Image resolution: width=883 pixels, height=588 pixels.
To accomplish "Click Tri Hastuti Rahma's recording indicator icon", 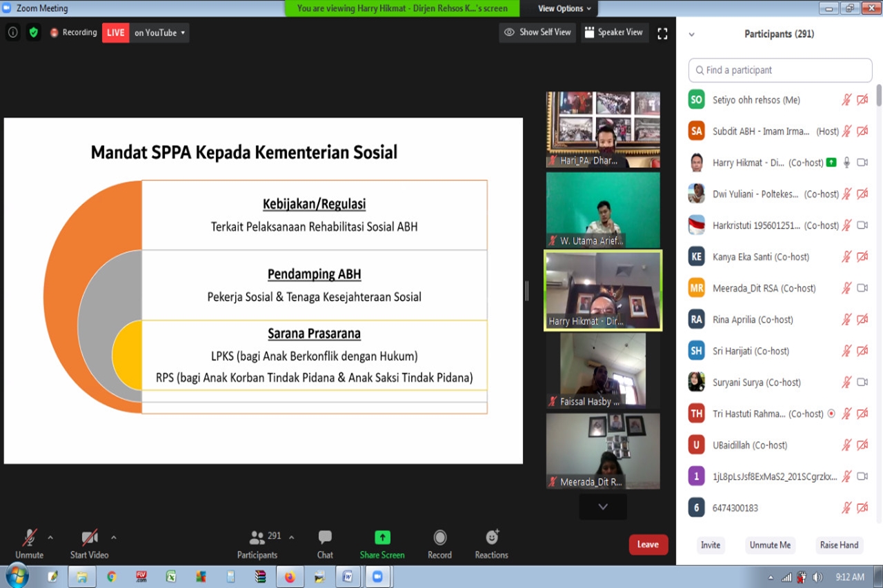I will pos(831,414).
